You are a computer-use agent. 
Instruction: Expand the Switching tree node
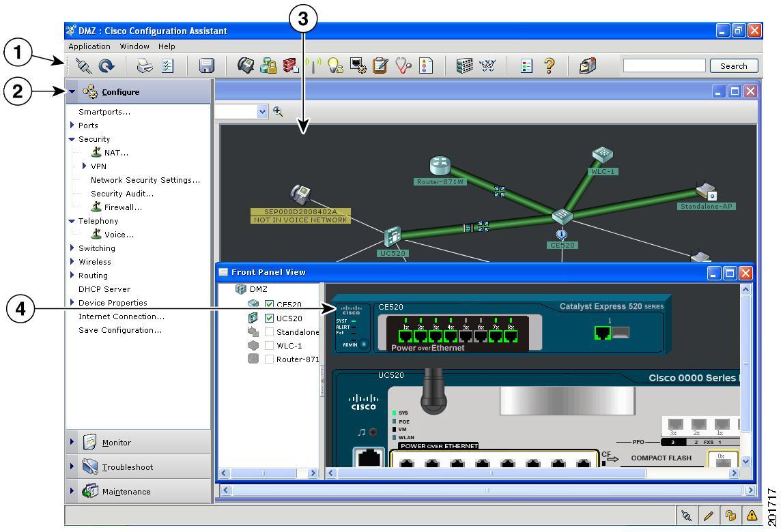[72, 248]
